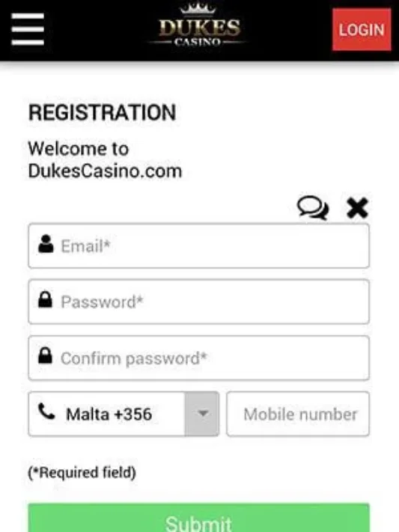Focus the Password input field
Image resolution: width=399 pixels, height=532 pixels.
point(199,302)
